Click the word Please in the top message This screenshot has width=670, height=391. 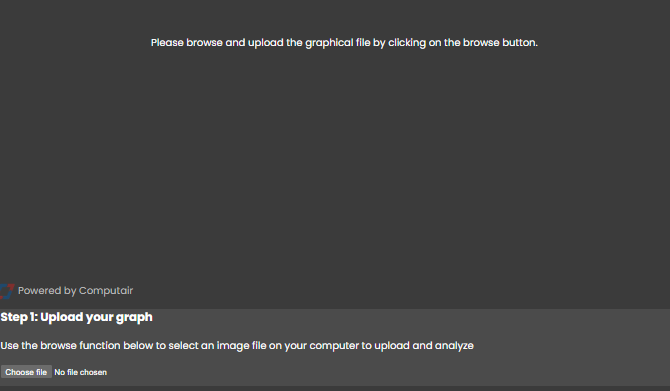pyautogui.click(x=167, y=43)
